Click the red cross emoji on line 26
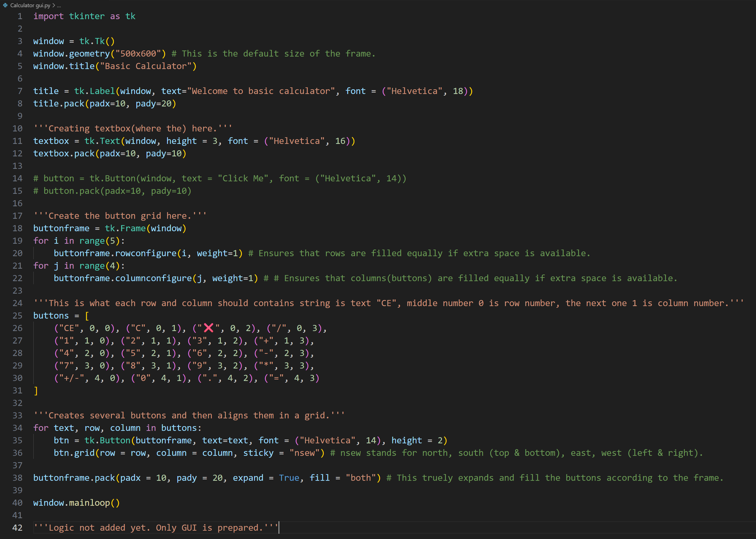756x539 pixels. pos(208,328)
